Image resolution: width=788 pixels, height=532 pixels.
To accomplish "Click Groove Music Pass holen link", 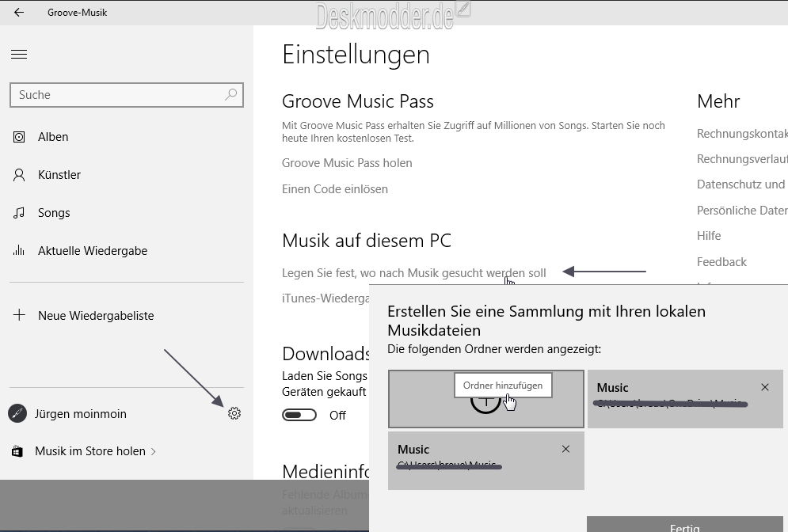I will [347, 163].
